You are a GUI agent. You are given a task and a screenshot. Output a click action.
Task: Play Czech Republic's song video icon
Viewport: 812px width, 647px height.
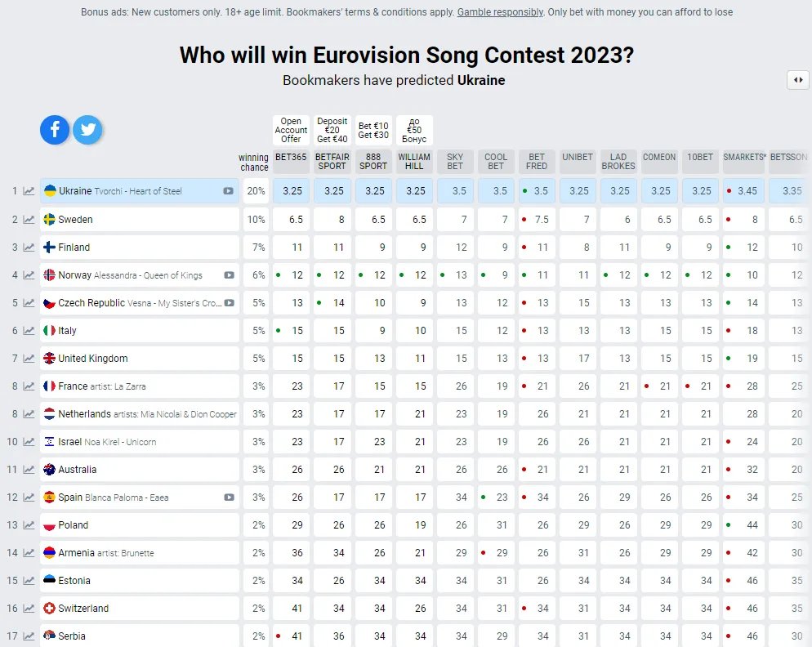coord(230,303)
